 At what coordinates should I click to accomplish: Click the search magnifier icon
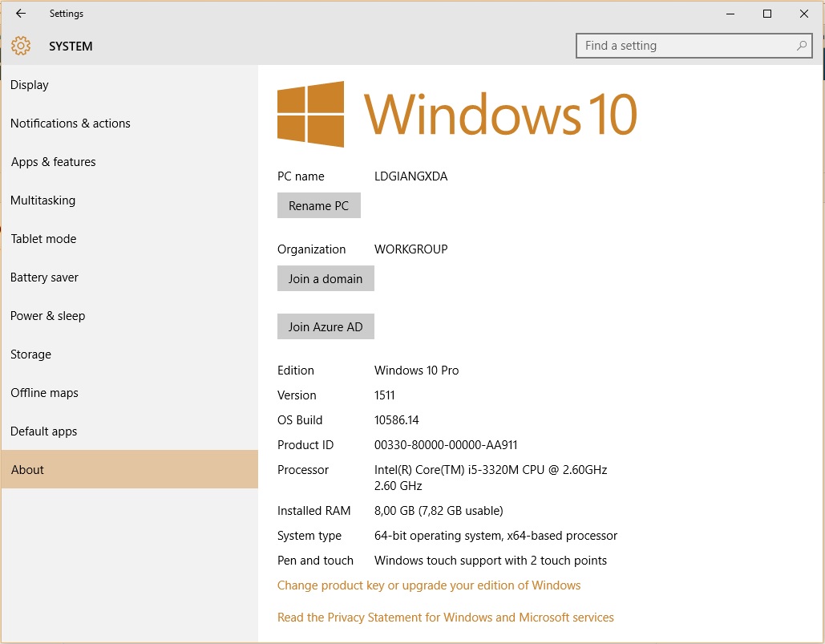pyautogui.click(x=801, y=46)
